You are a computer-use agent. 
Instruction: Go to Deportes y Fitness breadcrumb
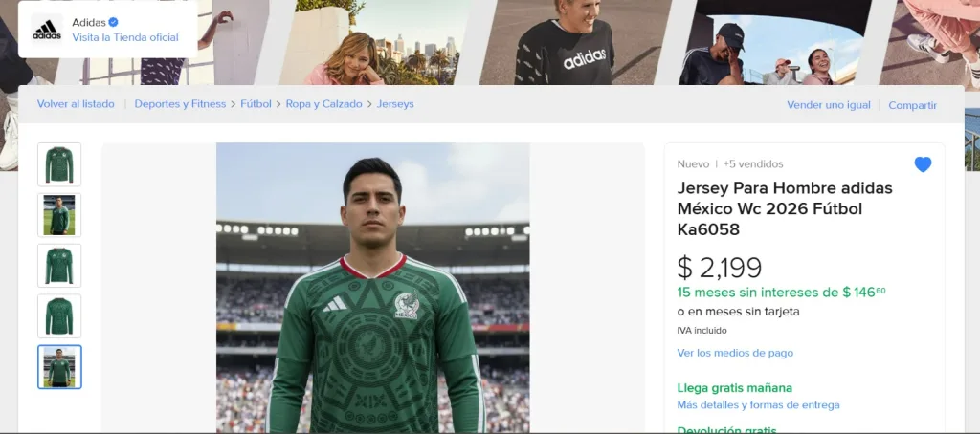click(x=180, y=103)
